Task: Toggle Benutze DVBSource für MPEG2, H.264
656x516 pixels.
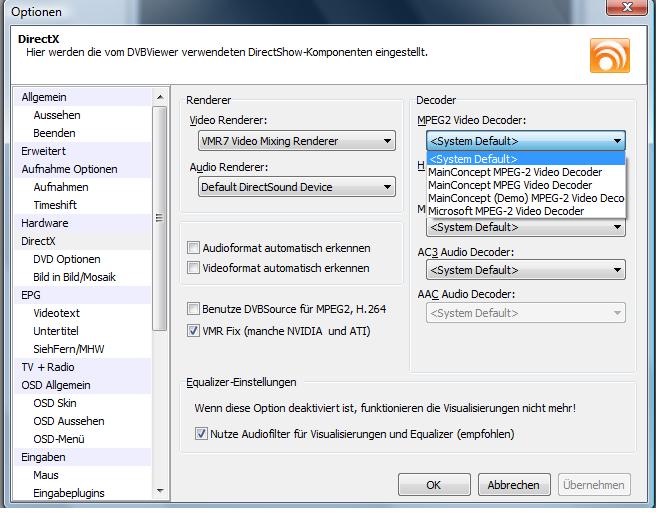Action: click(194, 310)
